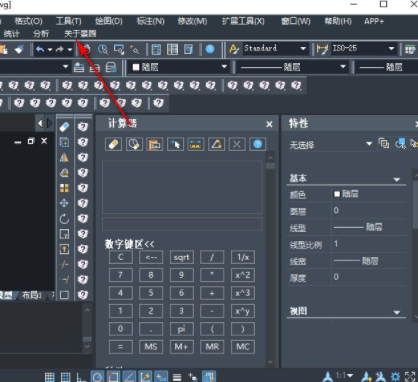Click the blue Help icon in main toolbar
Viewport: 418px width, 382px height.
[x=210, y=49]
